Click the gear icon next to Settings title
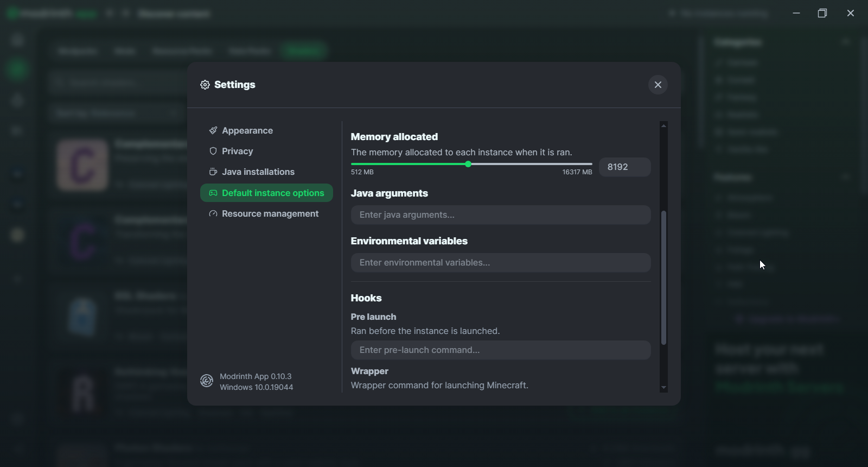Screen dimensions: 868x467 [x=205, y=85]
